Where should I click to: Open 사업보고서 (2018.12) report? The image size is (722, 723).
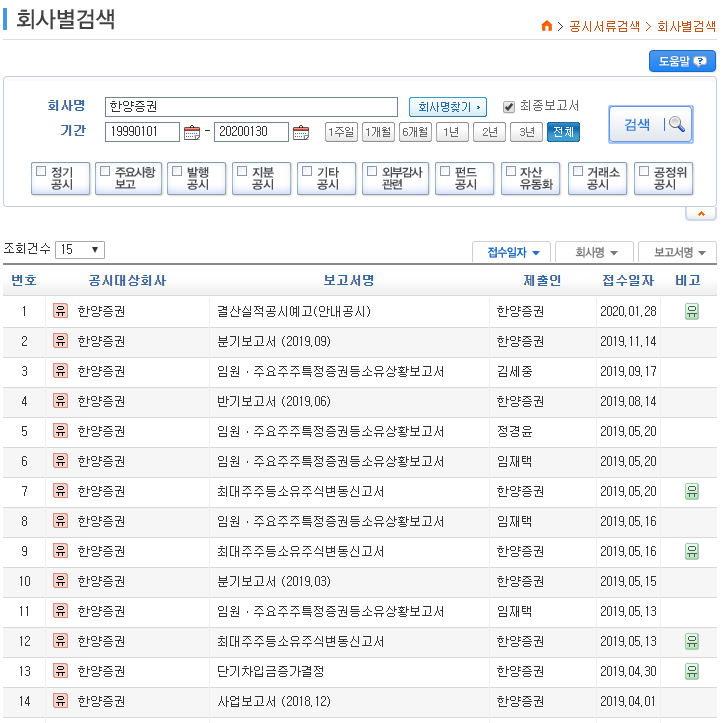point(274,701)
